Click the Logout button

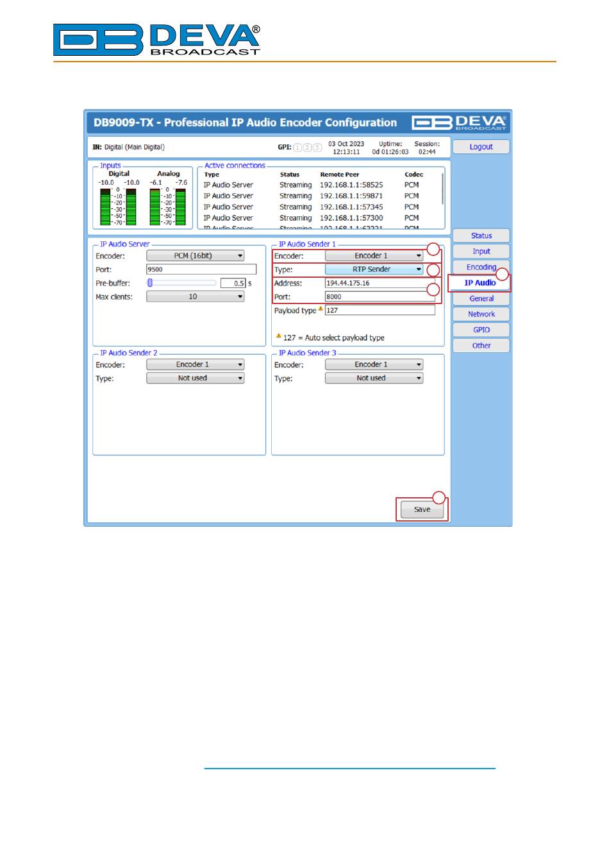(x=481, y=147)
